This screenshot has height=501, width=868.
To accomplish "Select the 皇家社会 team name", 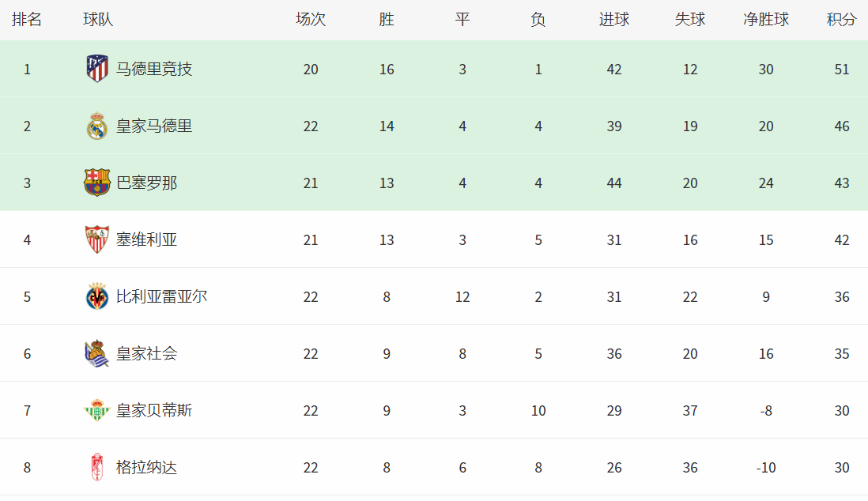I will coord(147,354).
